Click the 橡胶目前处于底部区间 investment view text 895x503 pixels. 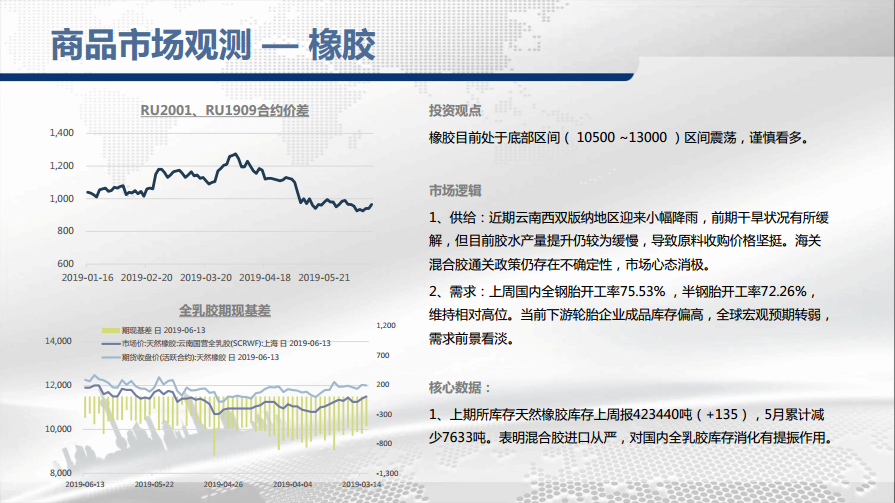click(x=616, y=137)
